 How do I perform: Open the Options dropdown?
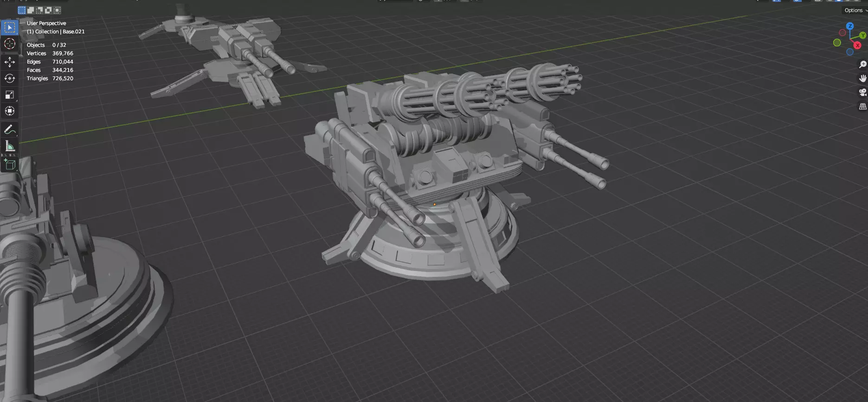tap(855, 10)
